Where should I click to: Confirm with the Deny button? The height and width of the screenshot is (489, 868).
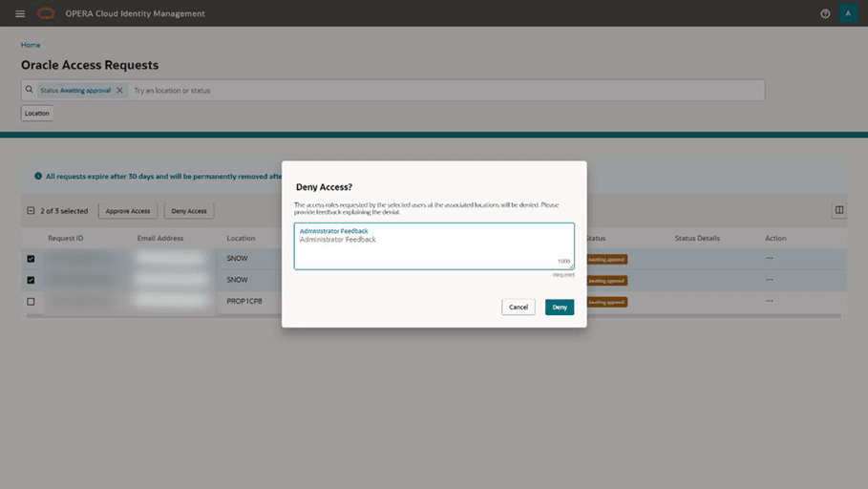(560, 307)
